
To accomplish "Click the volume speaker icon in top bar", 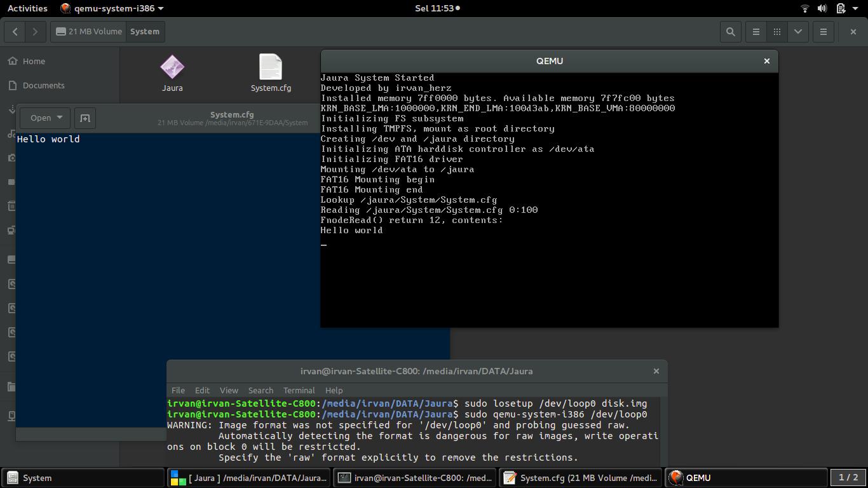I will coord(822,8).
